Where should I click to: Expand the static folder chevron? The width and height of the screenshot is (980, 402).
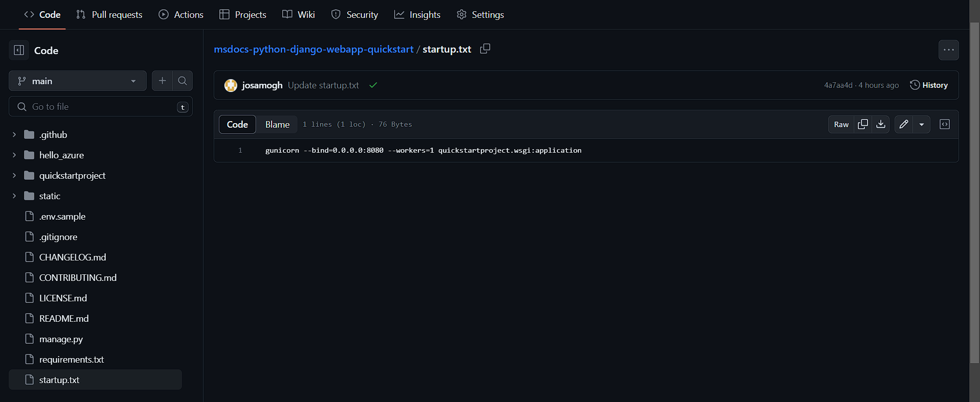point(14,196)
